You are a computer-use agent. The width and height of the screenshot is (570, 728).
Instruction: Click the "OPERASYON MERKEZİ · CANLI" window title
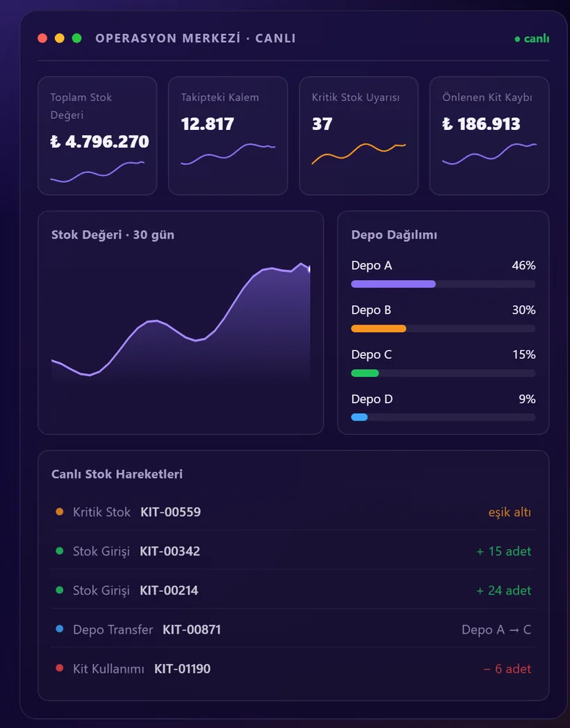pyautogui.click(x=195, y=38)
